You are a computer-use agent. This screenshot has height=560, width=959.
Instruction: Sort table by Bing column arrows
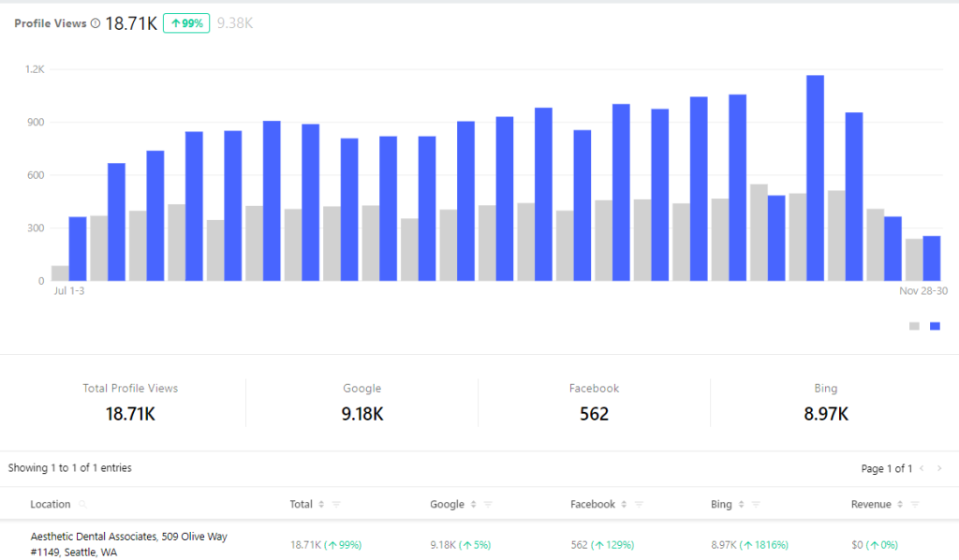coord(741,505)
